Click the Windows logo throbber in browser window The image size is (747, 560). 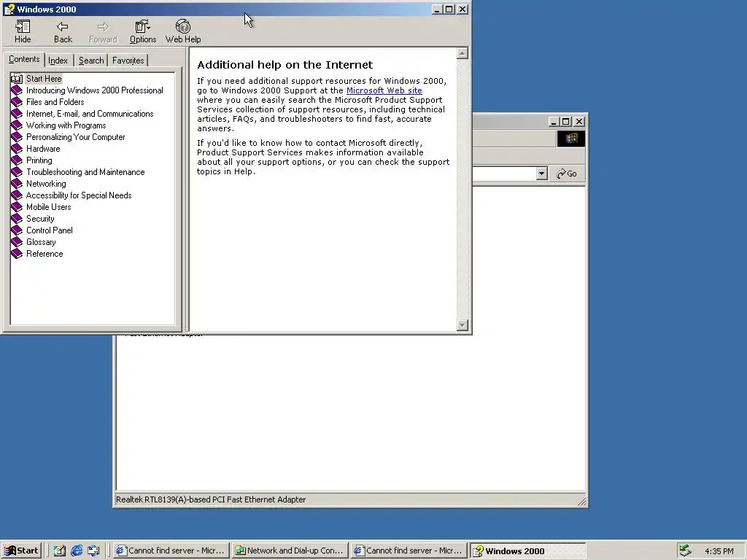pos(571,139)
